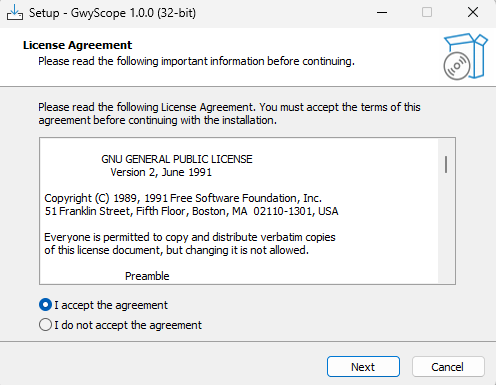Click the 51 Franklin Street address line
The image size is (496, 385).
191,211
